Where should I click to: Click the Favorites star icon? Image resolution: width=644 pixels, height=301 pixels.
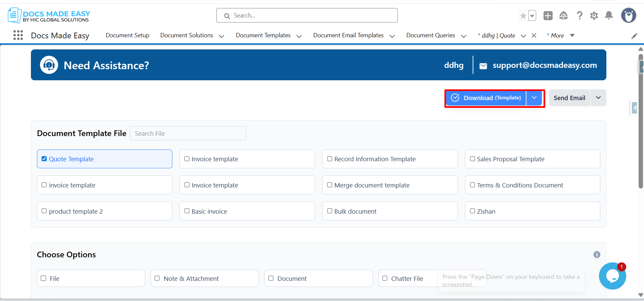point(523,16)
